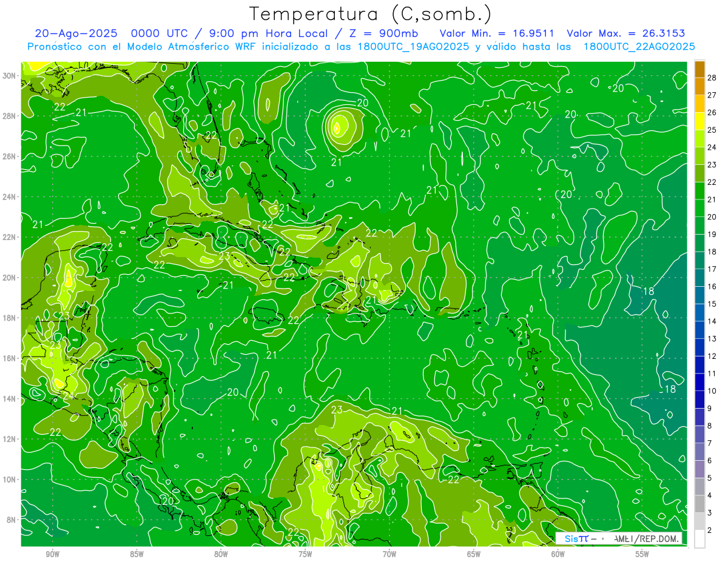
Task: Click the 70W longitude label
Action: point(389,554)
